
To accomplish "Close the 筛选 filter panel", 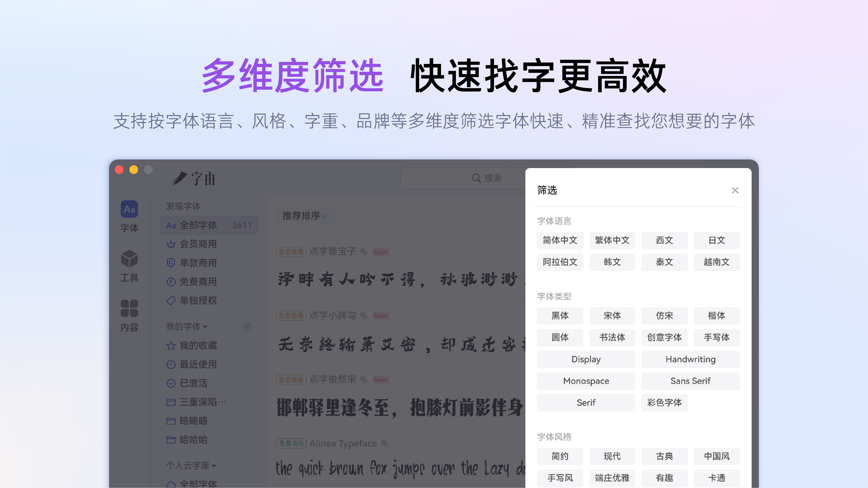I will pyautogui.click(x=735, y=190).
